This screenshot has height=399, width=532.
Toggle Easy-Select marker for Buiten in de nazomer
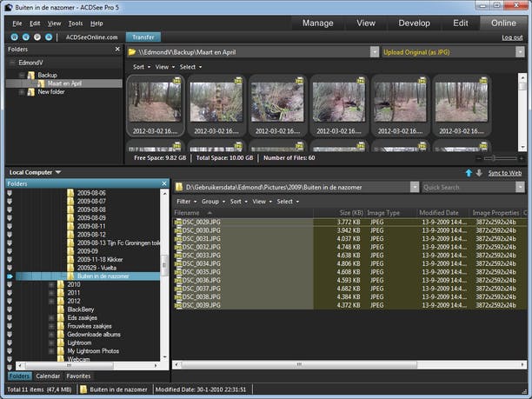(10, 276)
